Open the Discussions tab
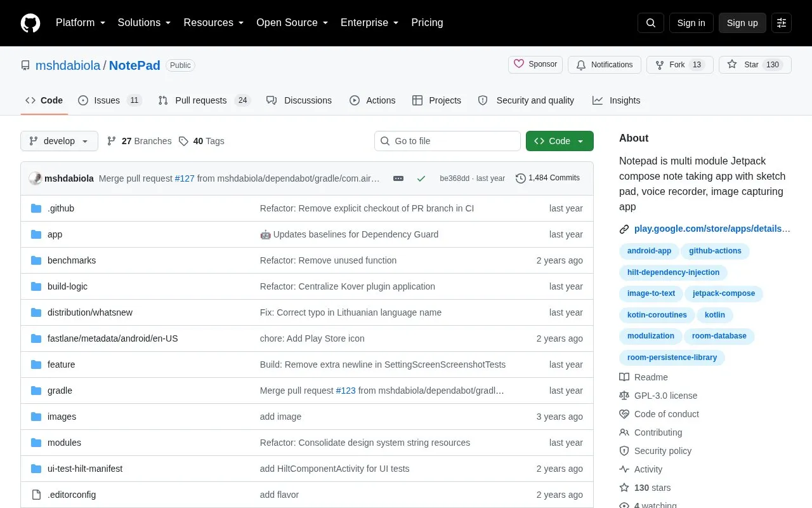 pyautogui.click(x=299, y=100)
